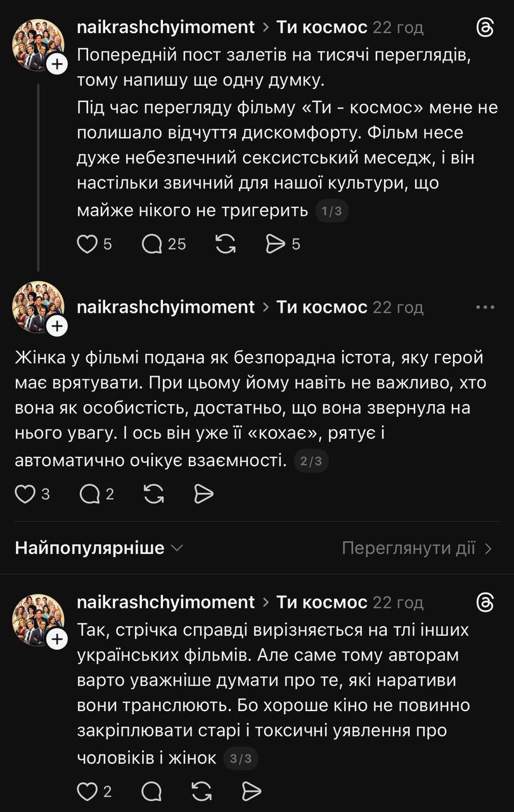Open the 25 replies on first post
The image size is (514, 812).
coord(152,244)
